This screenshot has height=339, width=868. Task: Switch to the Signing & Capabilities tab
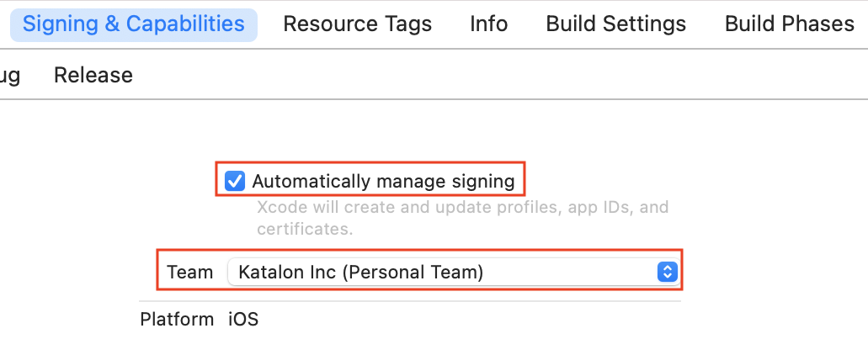click(x=134, y=24)
